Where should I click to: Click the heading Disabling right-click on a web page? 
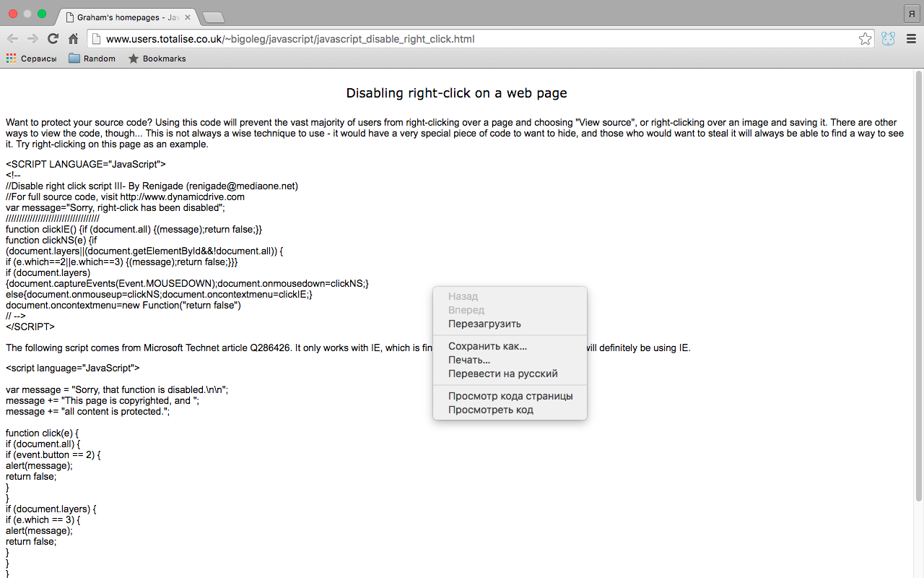(457, 92)
